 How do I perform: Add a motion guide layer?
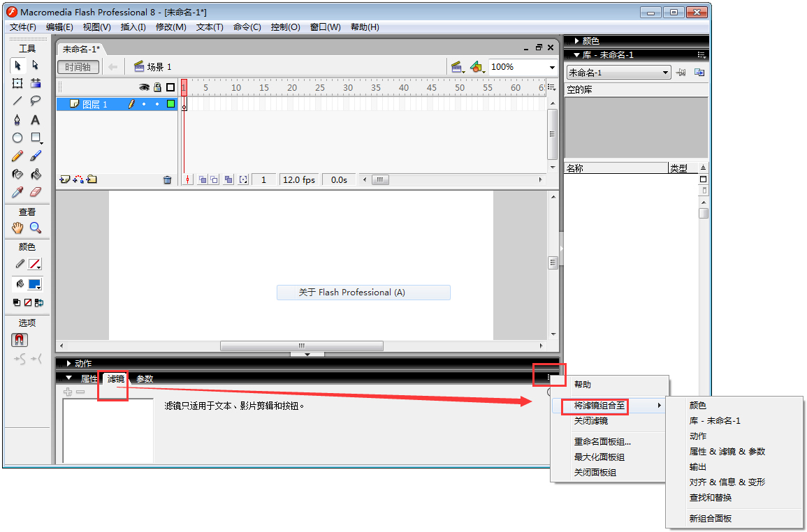click(78, 179)
